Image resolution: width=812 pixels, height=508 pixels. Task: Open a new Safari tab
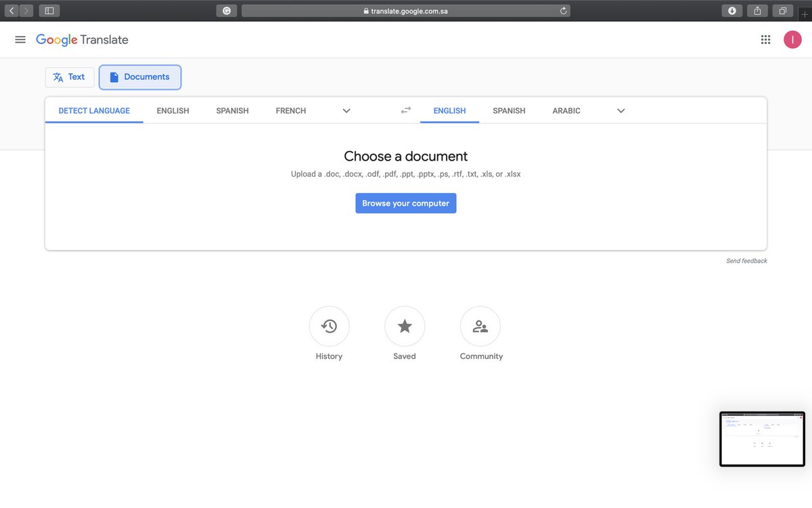805,14
